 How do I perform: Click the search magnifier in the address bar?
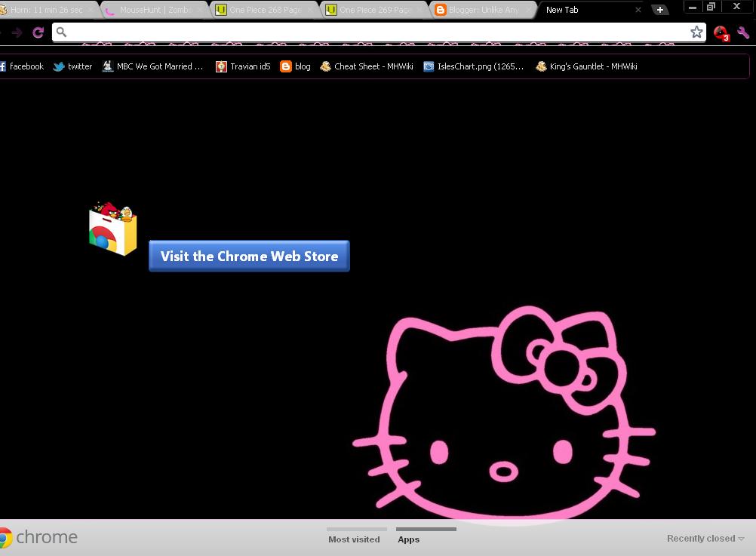(x=61, y=32)
